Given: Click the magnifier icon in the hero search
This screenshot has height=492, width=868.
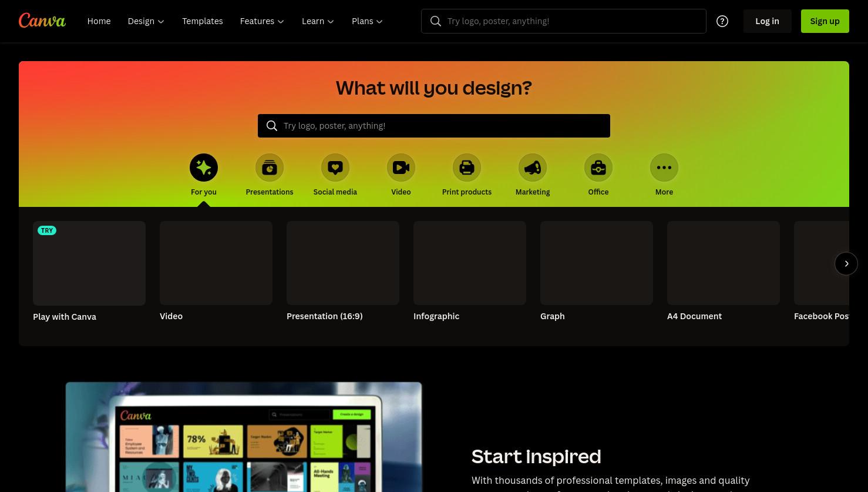Looking at the screenshot, I should 272,126.
